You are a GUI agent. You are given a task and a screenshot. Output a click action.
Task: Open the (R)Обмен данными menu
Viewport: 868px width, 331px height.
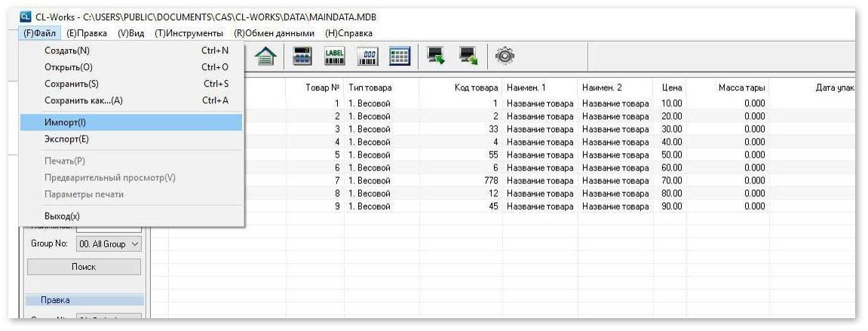275,33
